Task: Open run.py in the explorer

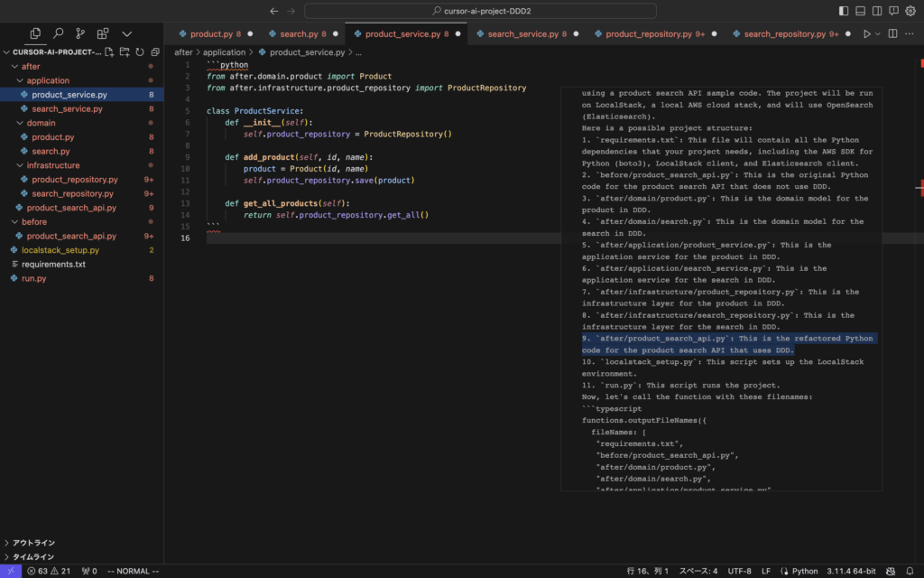Action: point(81,278)
